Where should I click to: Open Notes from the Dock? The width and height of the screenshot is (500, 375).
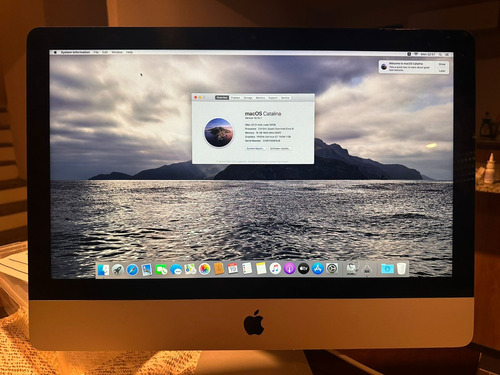point(261,268)
